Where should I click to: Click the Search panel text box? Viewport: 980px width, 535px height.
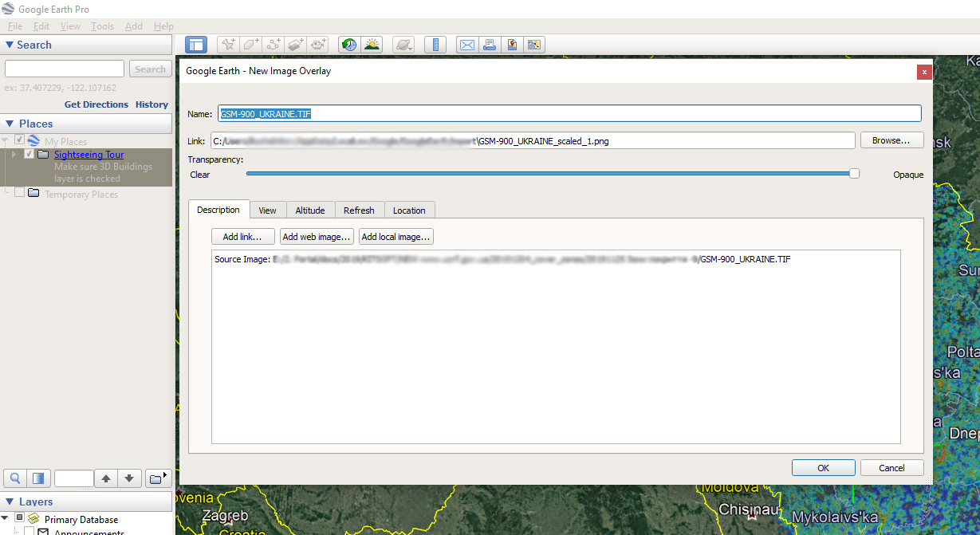(x=65, y=69)
